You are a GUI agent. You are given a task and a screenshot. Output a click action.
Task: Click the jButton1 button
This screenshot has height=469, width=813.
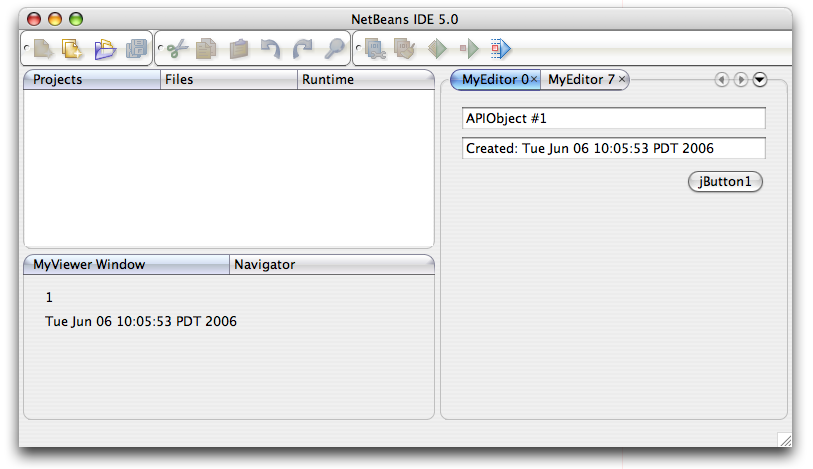tap(725, 182)
